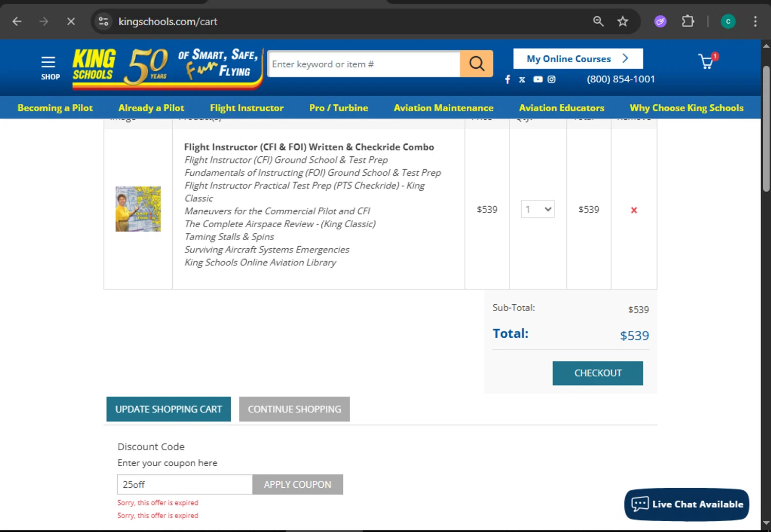Click the coupon code field containing 25off
Viewport: 771px width, 532px height.
point(185,485)
